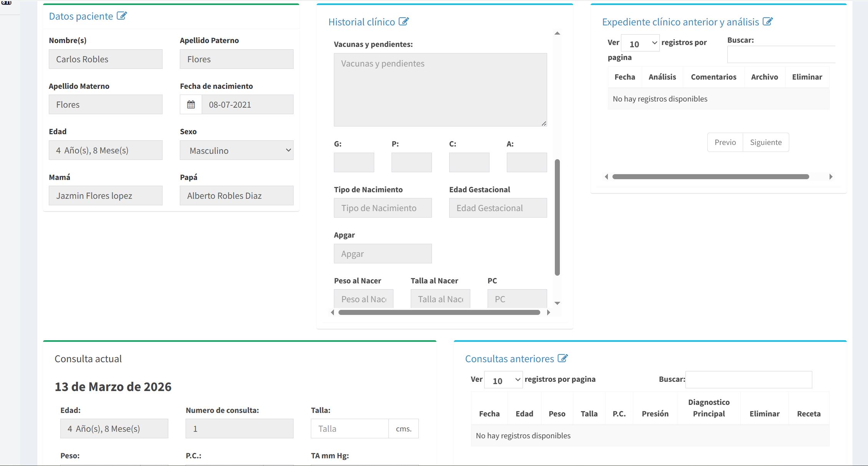Open calendar icon for Fecha de nacimiento
Viewport: 868px width, 466px height.
tap(191, 105)
